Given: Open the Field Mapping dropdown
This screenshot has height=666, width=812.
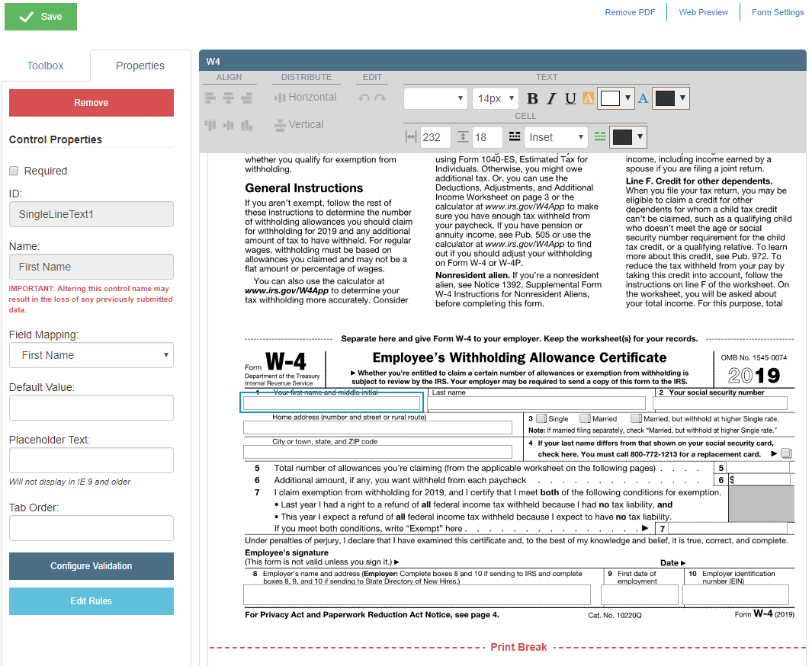Looking at the screenshot, I should (91, 355).
